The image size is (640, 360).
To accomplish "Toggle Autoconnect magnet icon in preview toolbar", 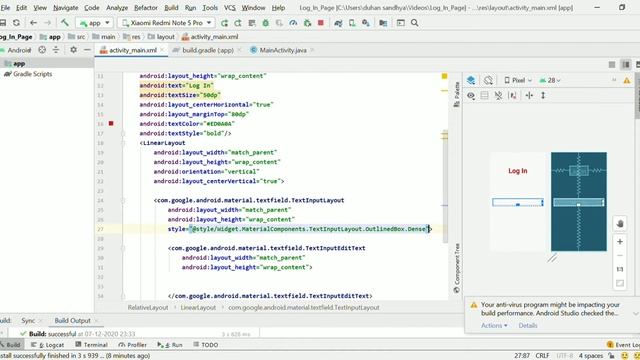I will tap(498, 96).
